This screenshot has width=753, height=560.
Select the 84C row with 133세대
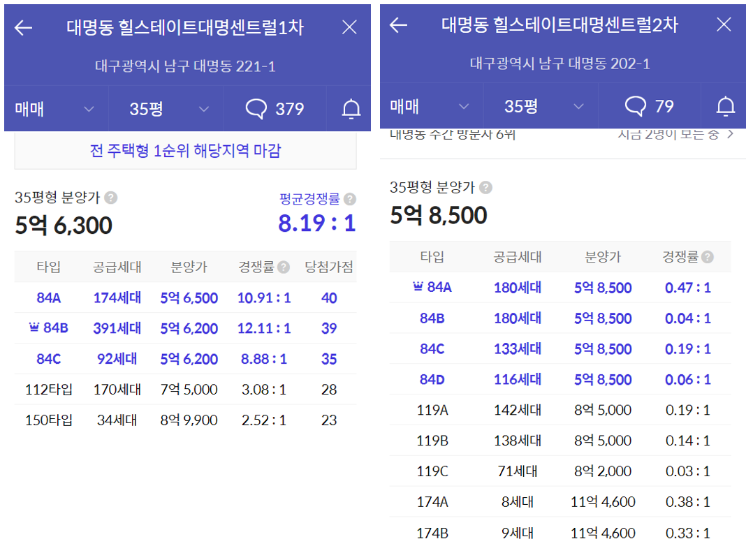560,349
